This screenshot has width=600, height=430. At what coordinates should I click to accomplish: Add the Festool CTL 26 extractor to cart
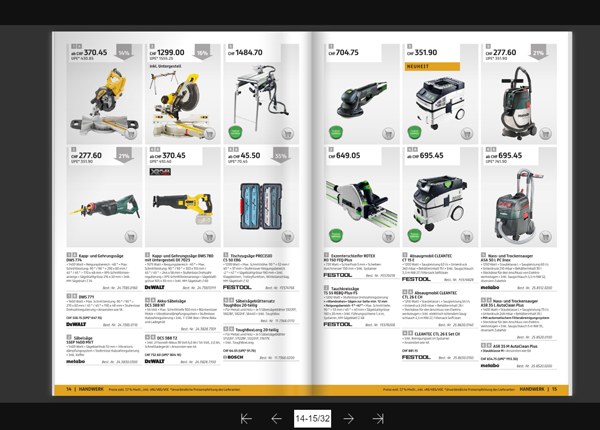click(466, 237)
